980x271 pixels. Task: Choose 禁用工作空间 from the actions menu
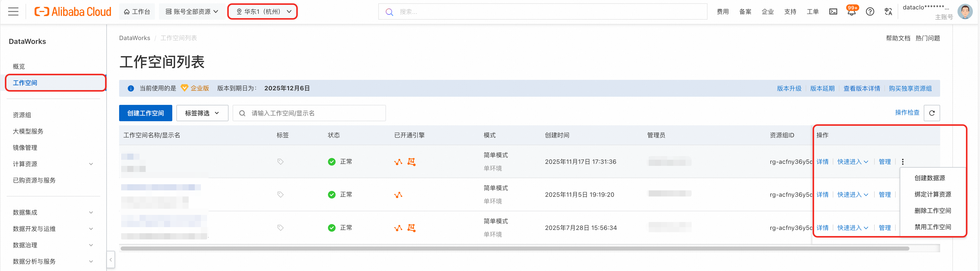tap(932, 227)
